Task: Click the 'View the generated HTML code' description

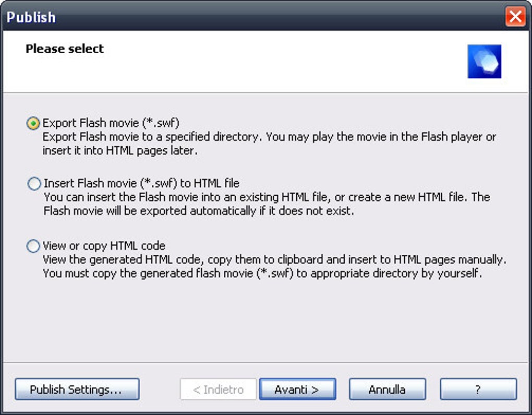Action: pos(274,259)
